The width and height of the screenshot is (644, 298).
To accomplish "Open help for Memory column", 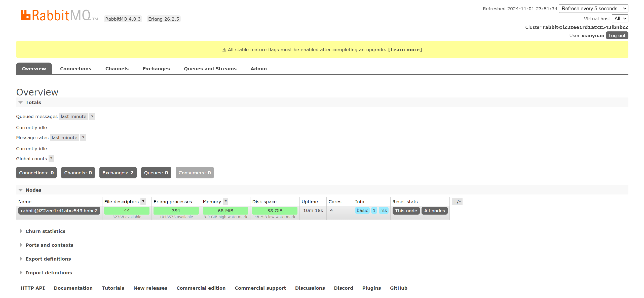I will (x=225, y=202).
